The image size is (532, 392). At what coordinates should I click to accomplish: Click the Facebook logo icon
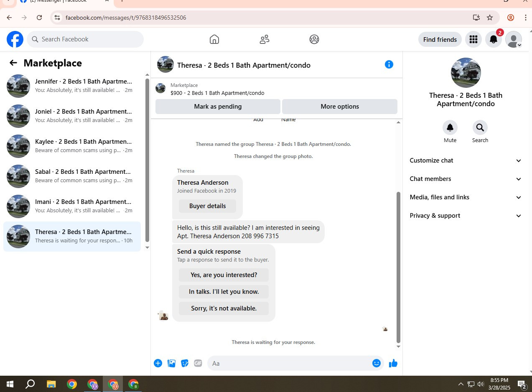coord(15,39)
